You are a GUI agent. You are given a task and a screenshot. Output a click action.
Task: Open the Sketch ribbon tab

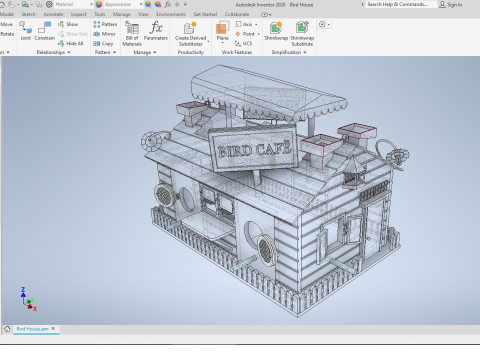point(28,14)
